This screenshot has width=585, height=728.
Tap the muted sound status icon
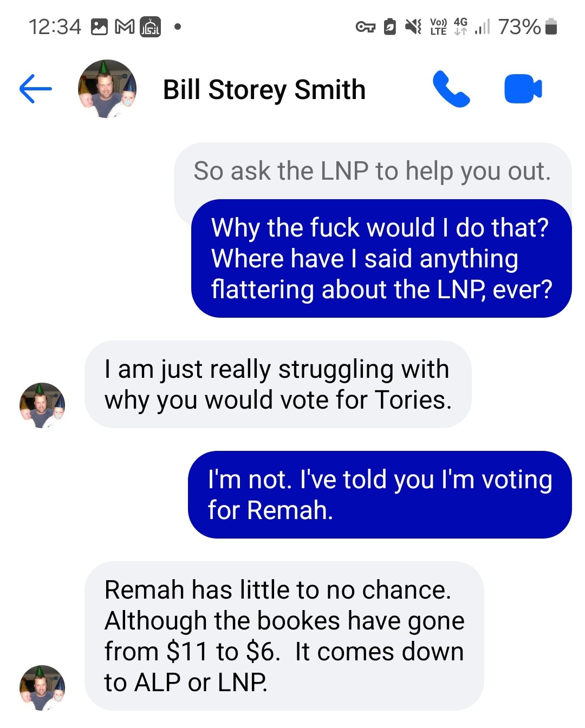coord(413,27)
